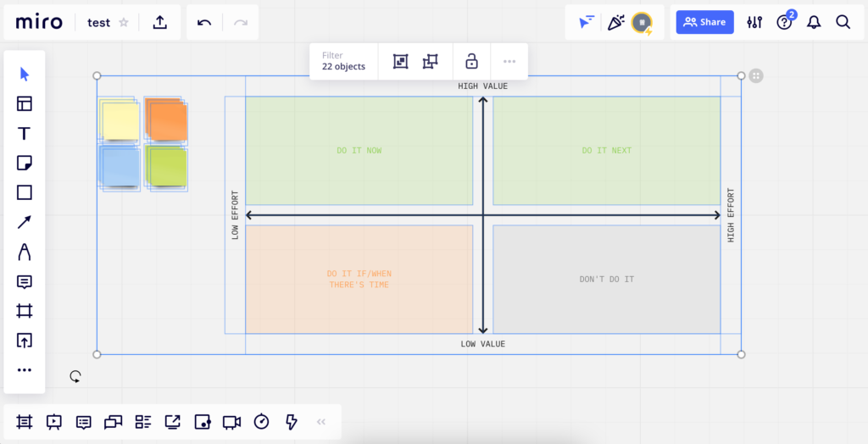The width and height of the screenshot is (868, 444).
Task: Select the Shape rectangle tool
Action: (25, 192)
